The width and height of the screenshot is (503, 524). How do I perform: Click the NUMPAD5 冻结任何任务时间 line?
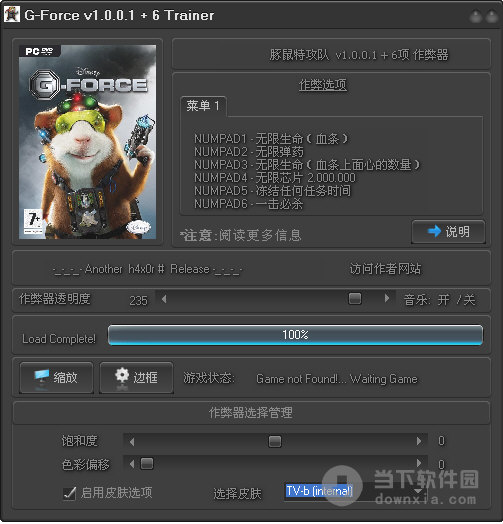pos(272,191)
